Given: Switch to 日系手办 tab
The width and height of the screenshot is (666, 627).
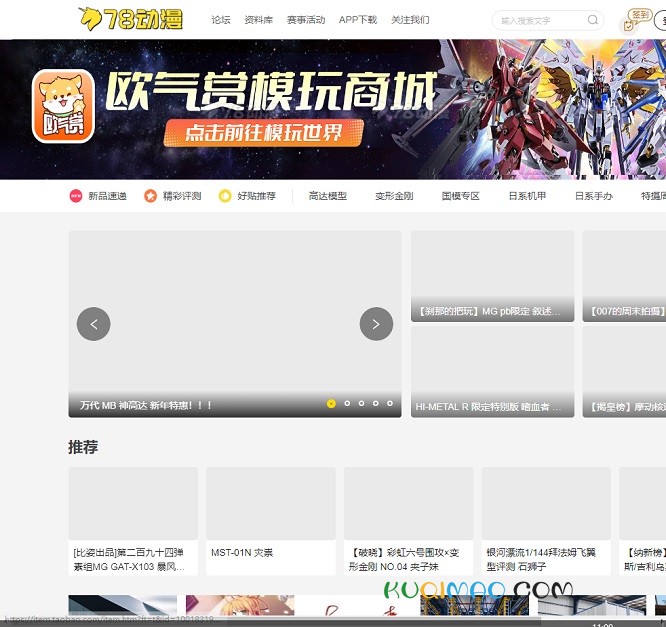Looking at the screenshot, I should click(x=593, y=196).
